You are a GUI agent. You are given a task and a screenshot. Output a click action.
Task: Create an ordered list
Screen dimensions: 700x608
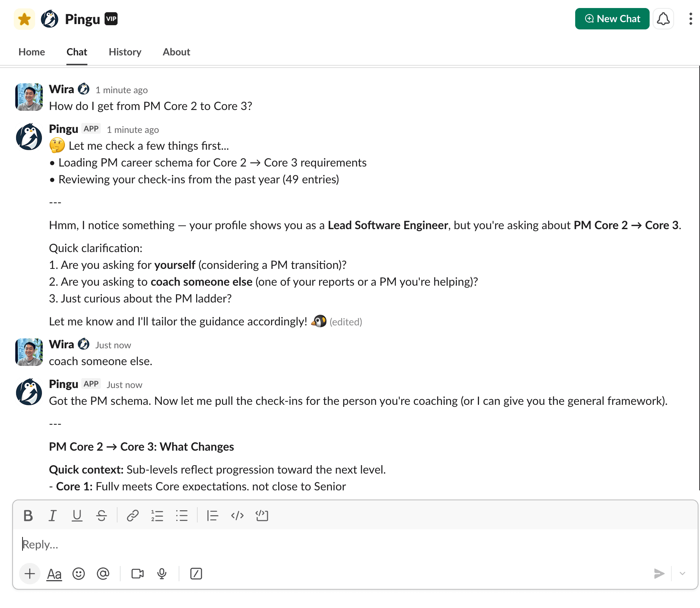click(x=157, y=516)
